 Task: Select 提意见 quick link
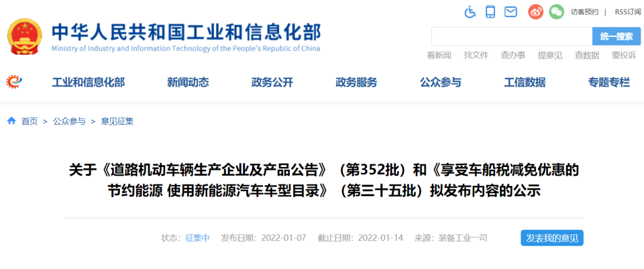click(x=550, y=55)
